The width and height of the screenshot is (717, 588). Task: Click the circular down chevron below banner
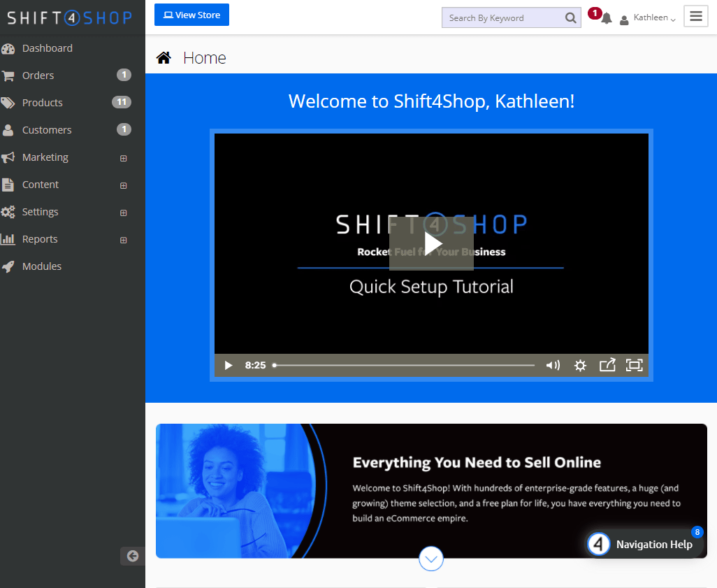[431, 558]
